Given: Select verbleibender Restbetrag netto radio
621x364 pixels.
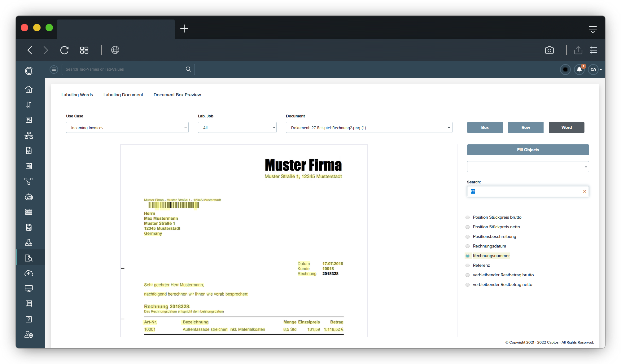Looking at the screenshot, I should (x=468, y=285).
